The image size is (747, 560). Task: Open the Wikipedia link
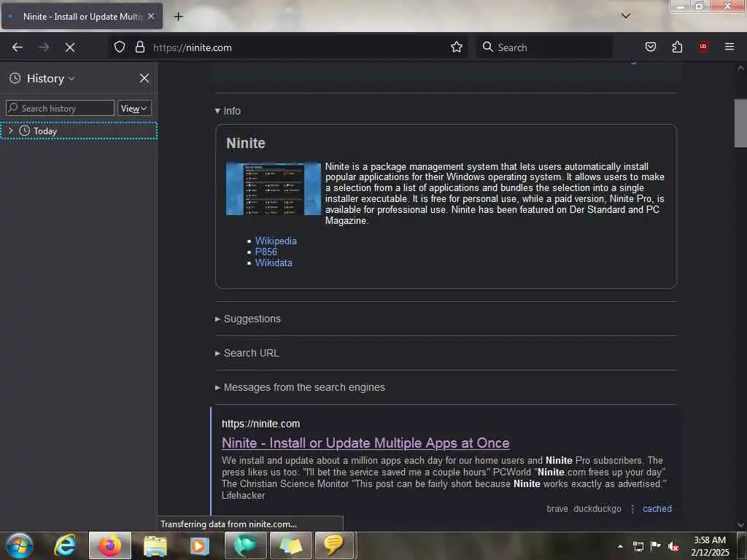coord(276,241)
